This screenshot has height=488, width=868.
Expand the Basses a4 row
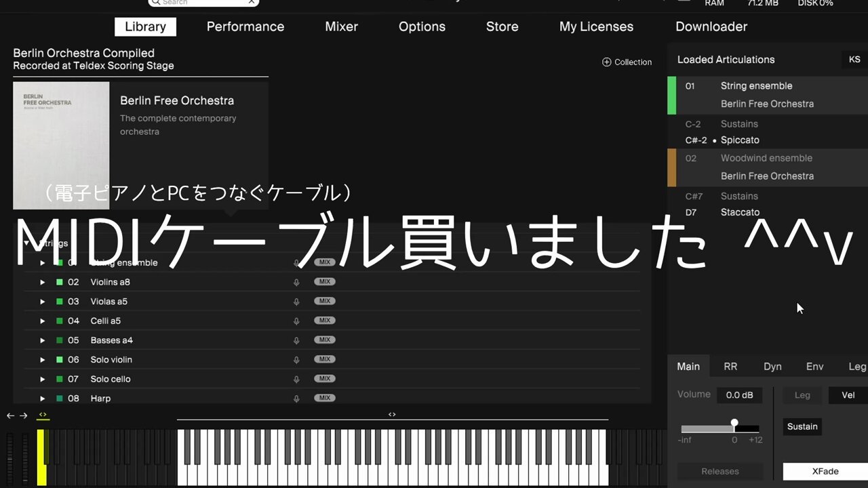(43, 340)
